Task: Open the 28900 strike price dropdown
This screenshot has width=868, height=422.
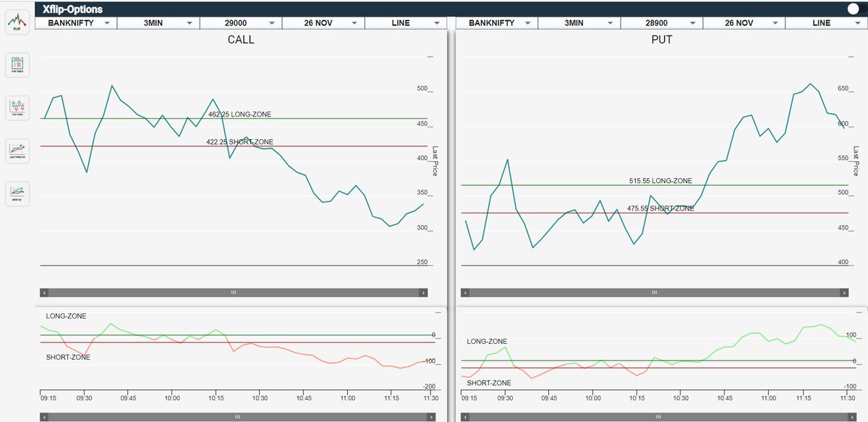Action: click(661, 22)
